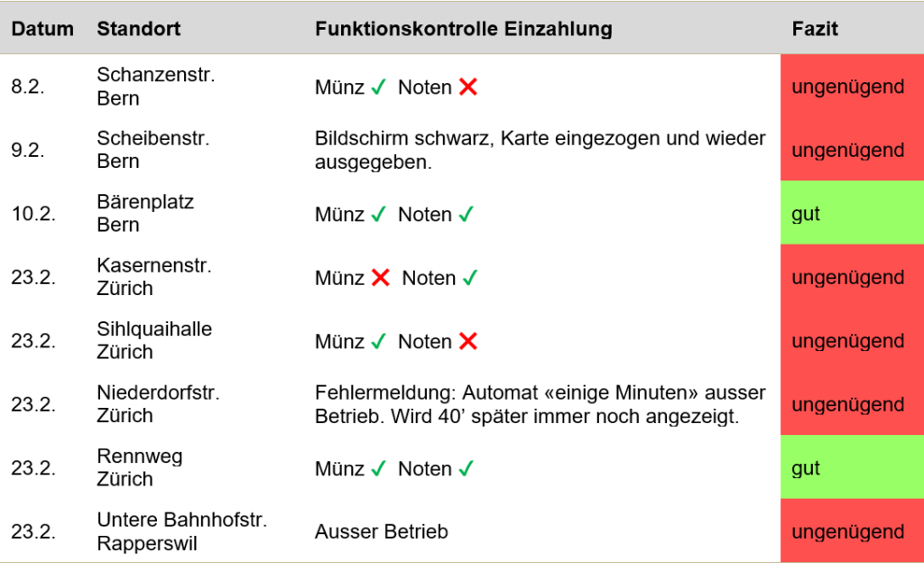Viewport: 924px width, 563px height.
Task: Select the Standort column header
Action: pyautogui.click(x=138, y=29)
